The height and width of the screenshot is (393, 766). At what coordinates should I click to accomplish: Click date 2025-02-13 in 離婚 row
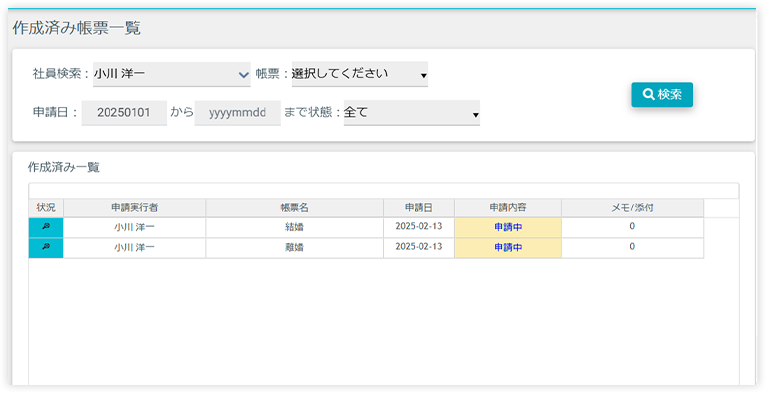(419, 247)
